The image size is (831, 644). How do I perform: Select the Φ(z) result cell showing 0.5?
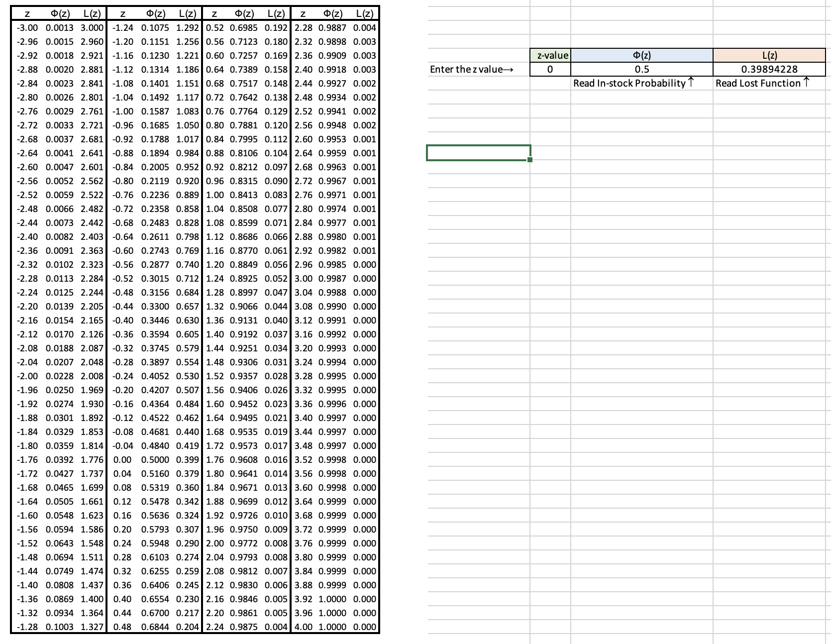[642, 70]
